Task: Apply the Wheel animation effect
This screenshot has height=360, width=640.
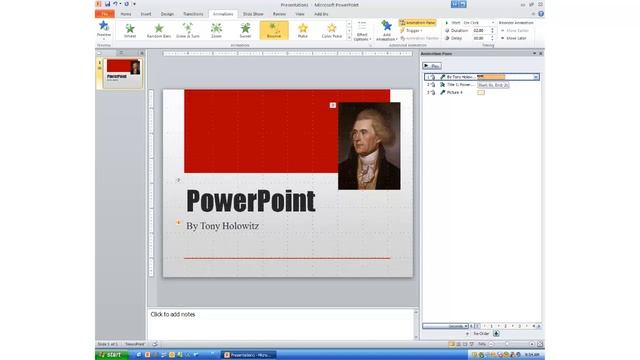Action: (x=130, y=30)
